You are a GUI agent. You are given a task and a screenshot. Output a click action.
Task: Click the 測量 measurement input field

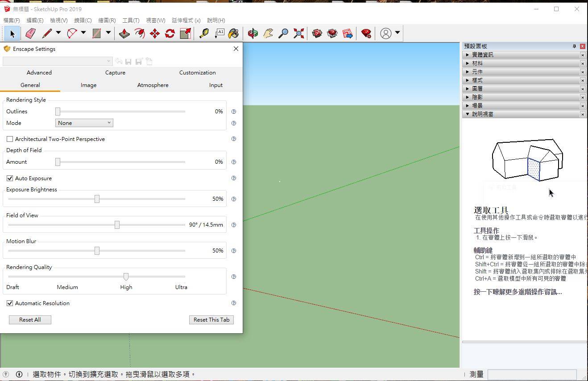point(532,374)
